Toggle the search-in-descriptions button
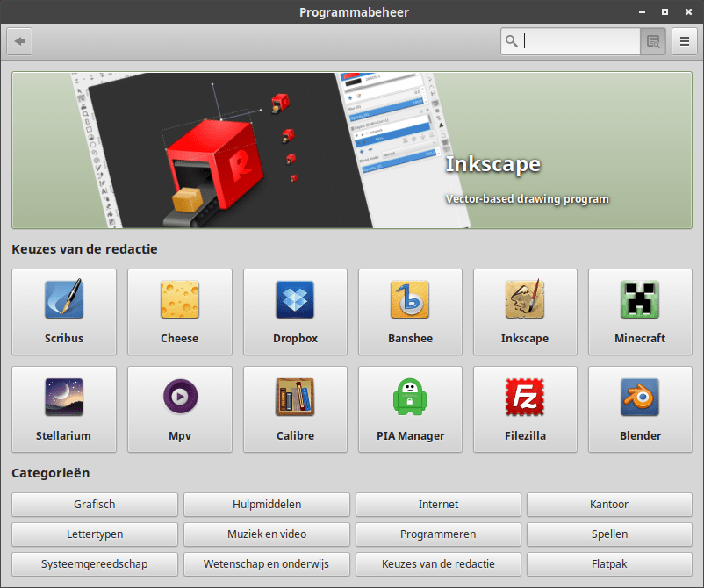 pos(653,41)
